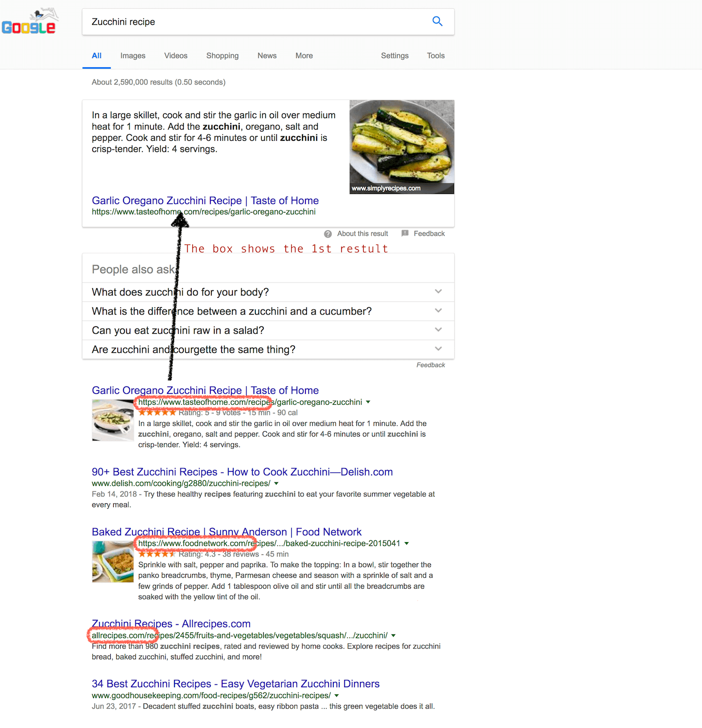This screenshot has width=702, height=728.
Task: Click the star rating on the tasteofhome result
Action: tap(157, 413)
